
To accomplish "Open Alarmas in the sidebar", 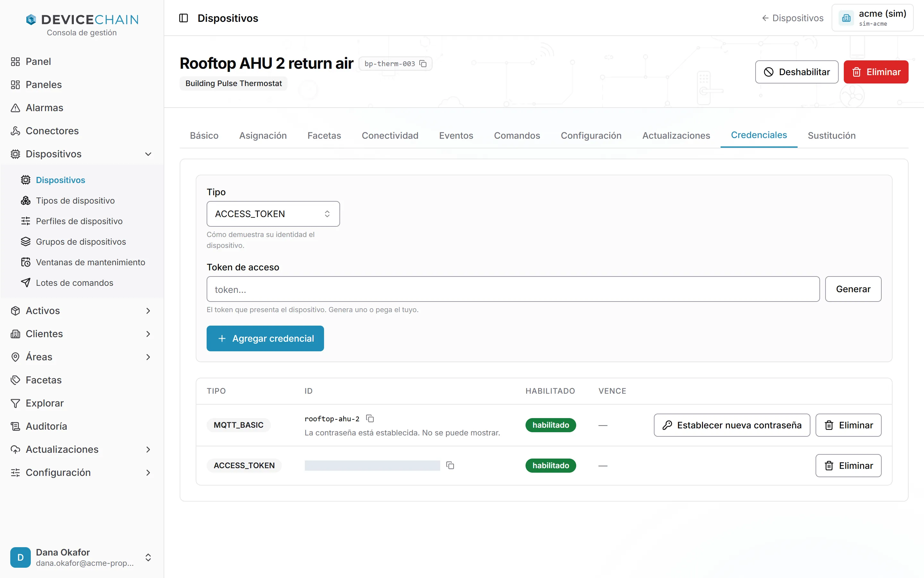I will coord(82,108).
